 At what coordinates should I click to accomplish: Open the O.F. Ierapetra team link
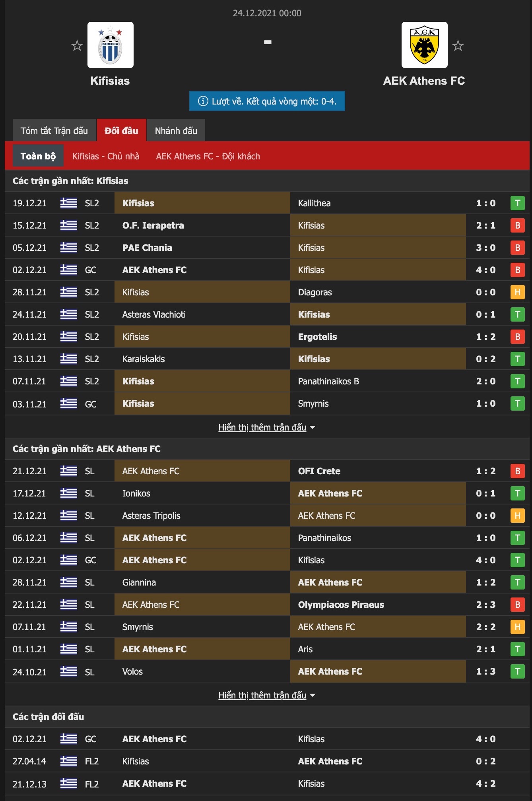[153, 225]
